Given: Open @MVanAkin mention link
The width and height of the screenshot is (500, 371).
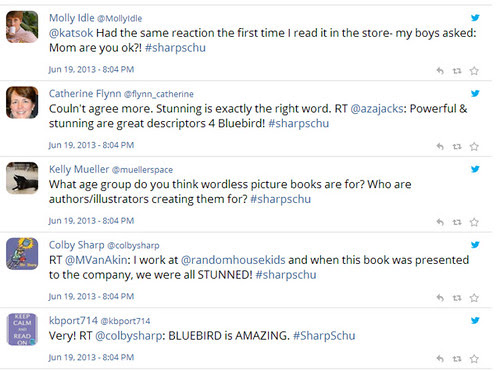Looking at the screenshot, I should point(96,260).
